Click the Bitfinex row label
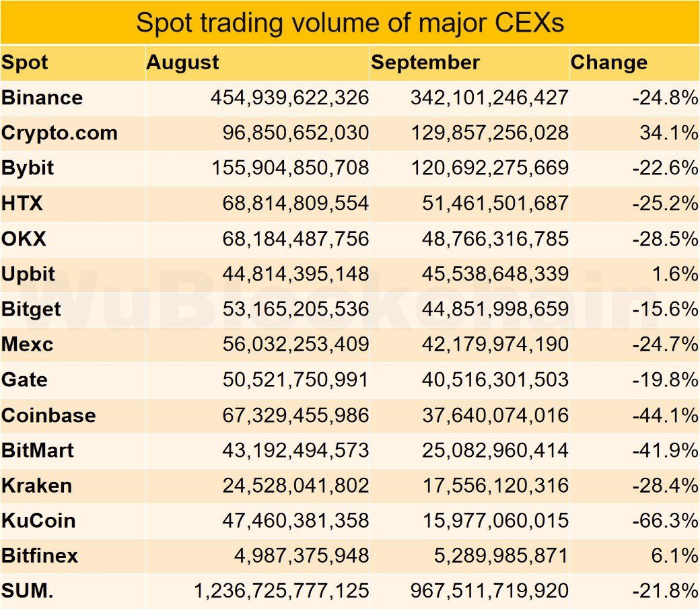Screen dimensions: 700x609 pos(39,557)
